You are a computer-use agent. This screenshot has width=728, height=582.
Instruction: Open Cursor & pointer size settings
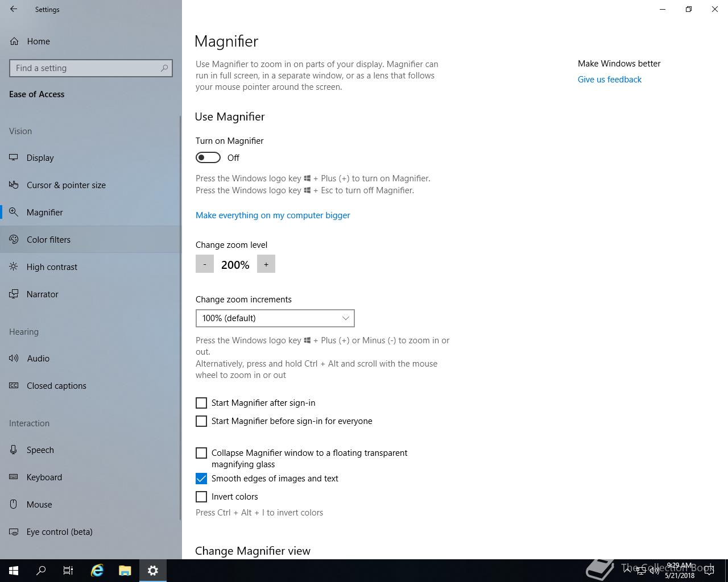tap(91, 185)
